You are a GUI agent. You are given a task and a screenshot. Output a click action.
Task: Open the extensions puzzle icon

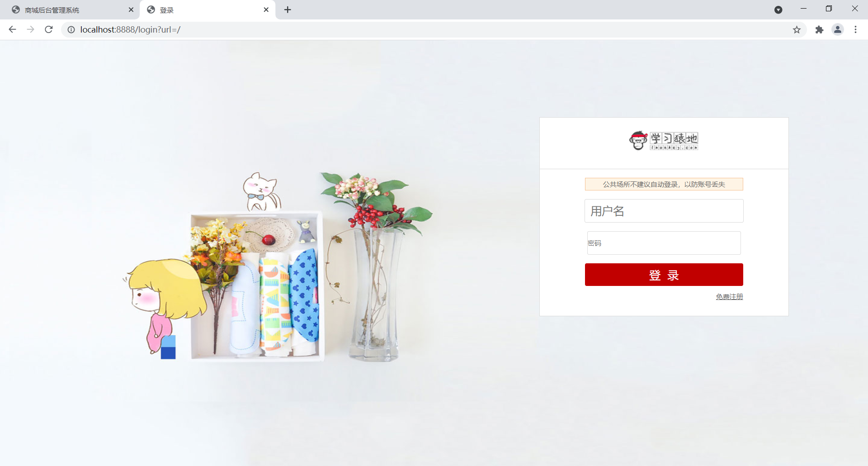819,29
